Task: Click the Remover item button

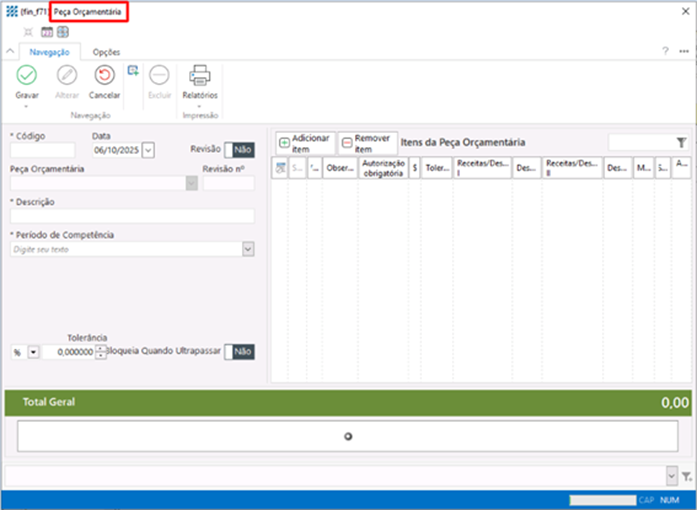Action: pyautogui.click(x=367, y=142)
